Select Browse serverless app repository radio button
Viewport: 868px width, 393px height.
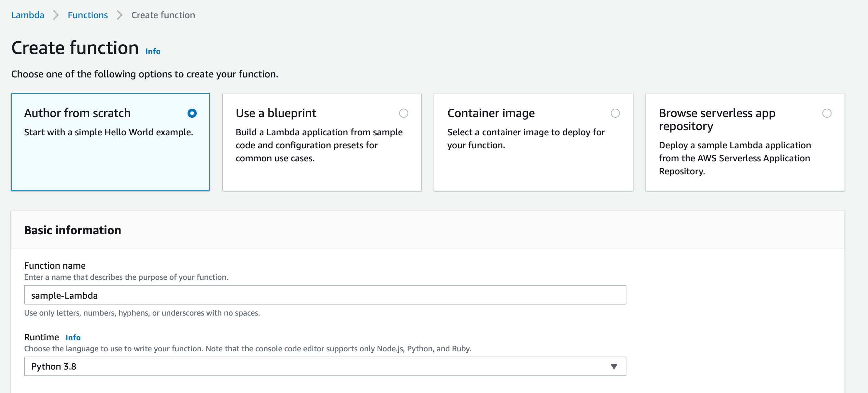pyautogui.click(x=827, y=113)
